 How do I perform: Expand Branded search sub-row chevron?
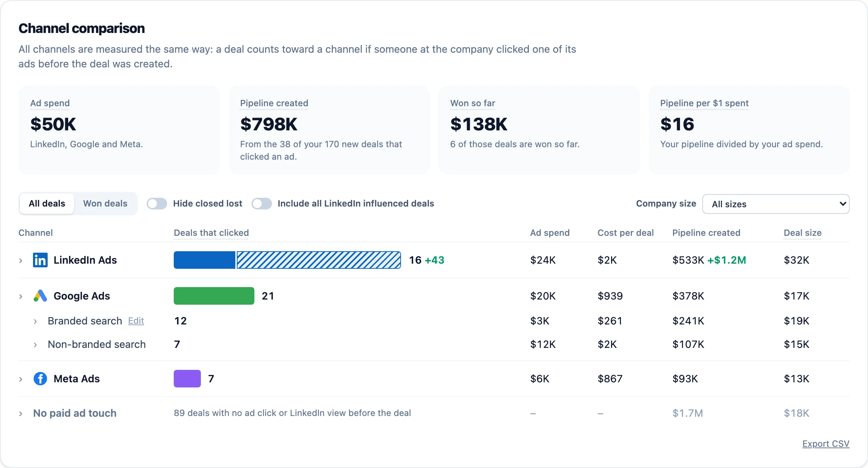[x=35, y=322]
